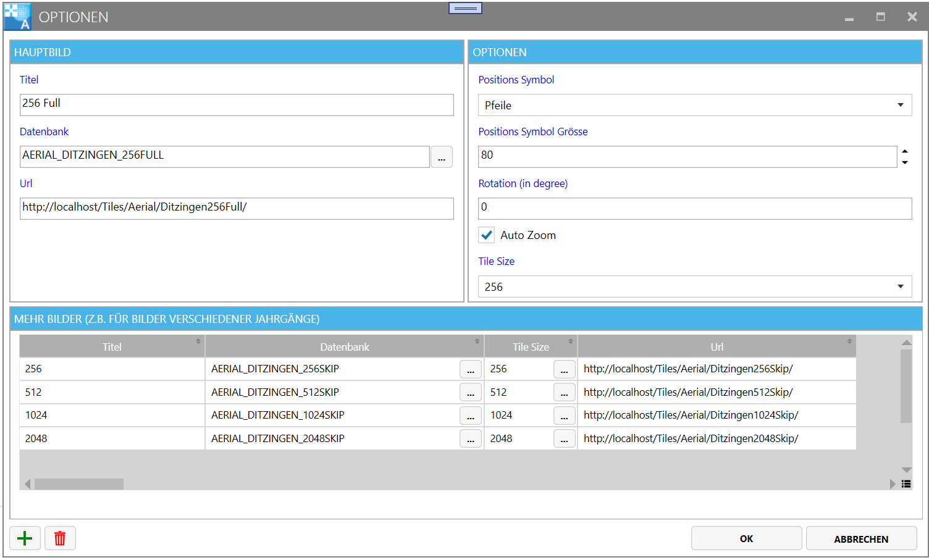This screenshot has width=929, height=560.
Task: Toggle the Auto Zoom checkbox
Action: (487, 235)
